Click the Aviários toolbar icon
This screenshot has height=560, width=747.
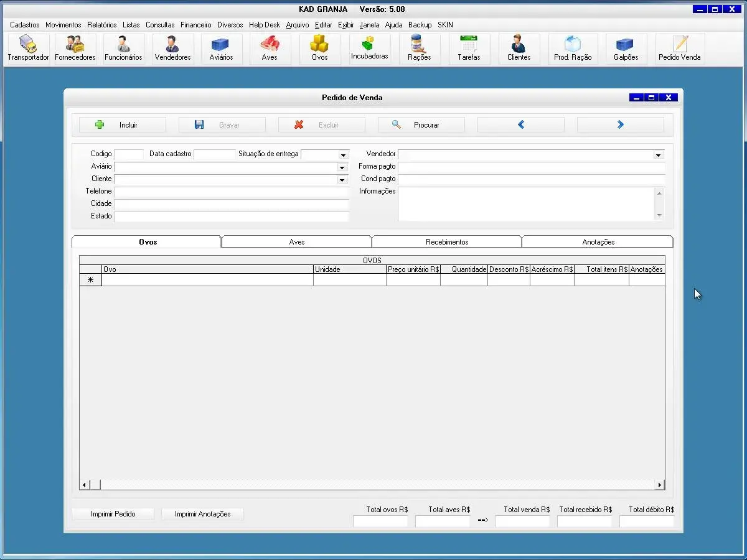click(x=221, y=49)
